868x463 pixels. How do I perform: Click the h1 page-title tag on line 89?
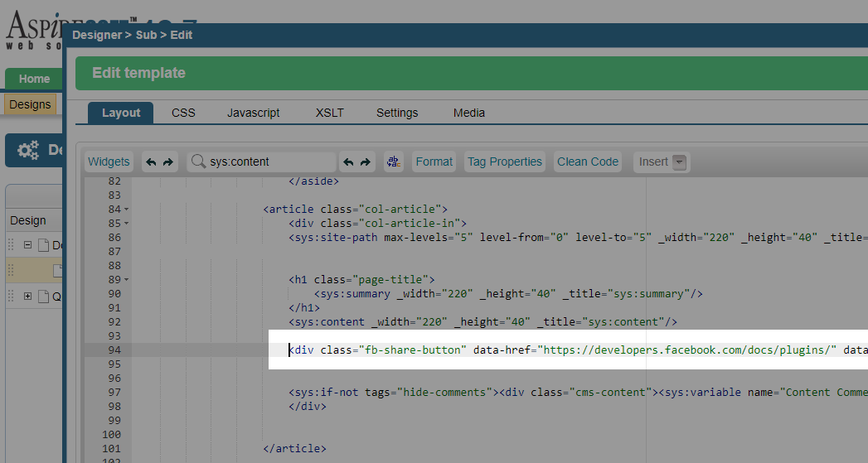point(361,280)
